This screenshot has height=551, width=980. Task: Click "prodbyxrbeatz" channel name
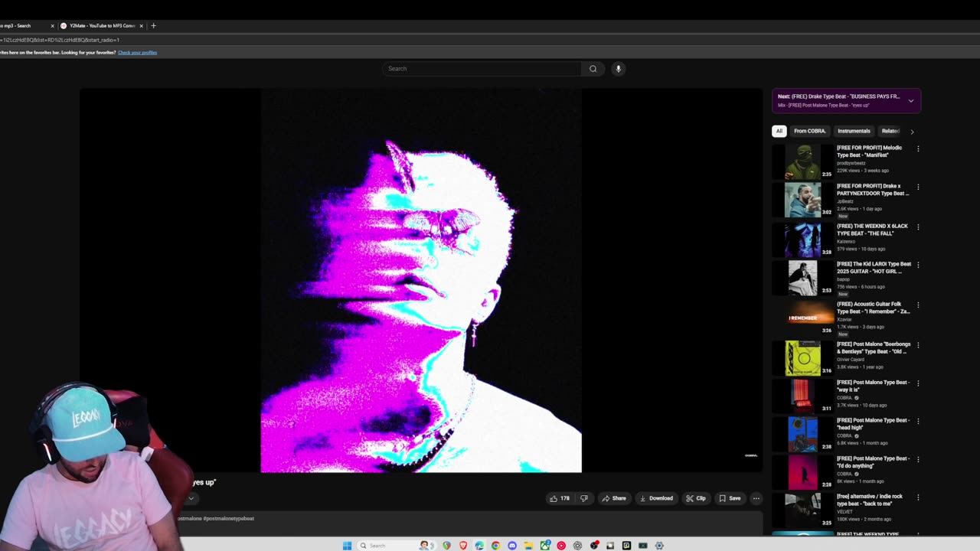(851, 163)
